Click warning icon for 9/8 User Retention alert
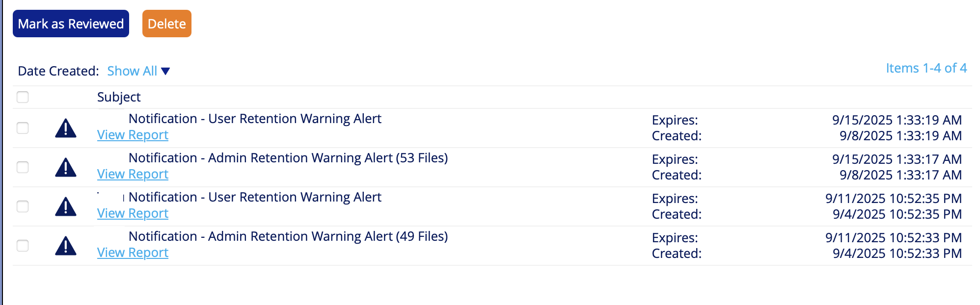The height and width of the screenshot is (305, 980). click(x=66, y=128)
